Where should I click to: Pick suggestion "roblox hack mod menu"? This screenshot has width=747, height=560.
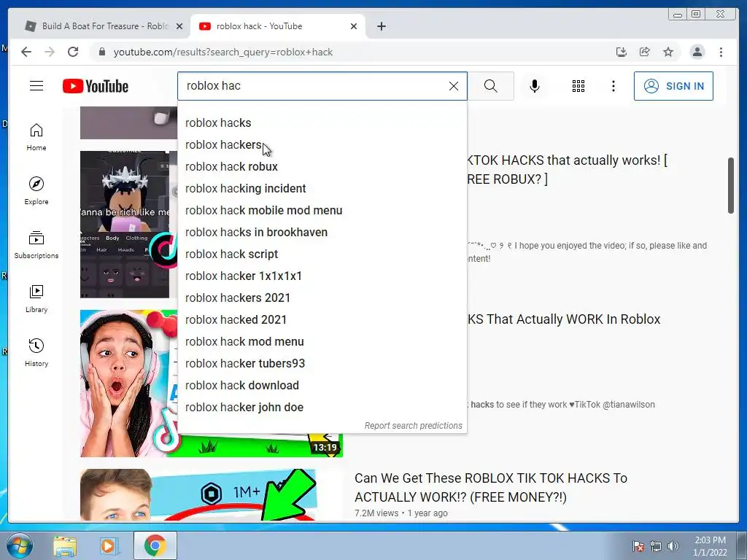coord(322,342)
